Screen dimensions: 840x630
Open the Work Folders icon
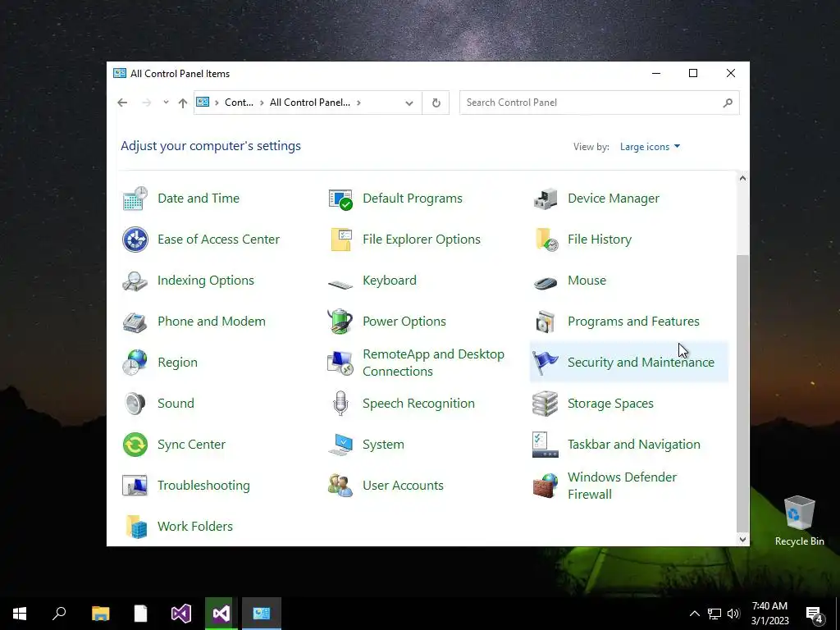tap(135, 527)
